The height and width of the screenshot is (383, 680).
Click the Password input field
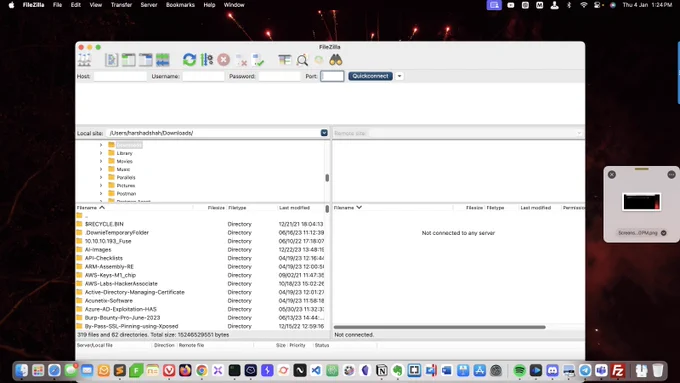279,76
